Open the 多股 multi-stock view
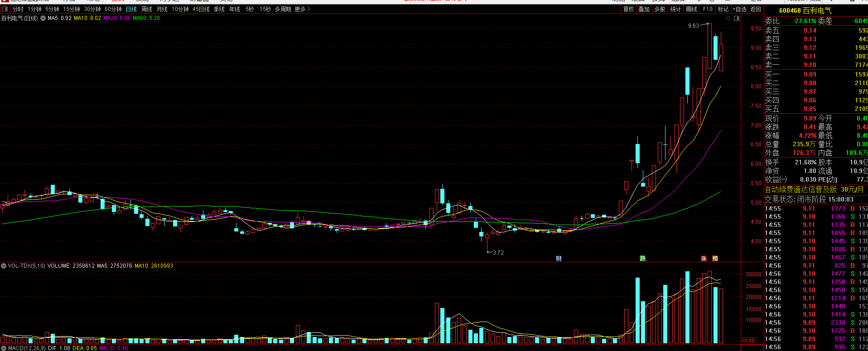868x351 pixels. click(x=660, y=9)
